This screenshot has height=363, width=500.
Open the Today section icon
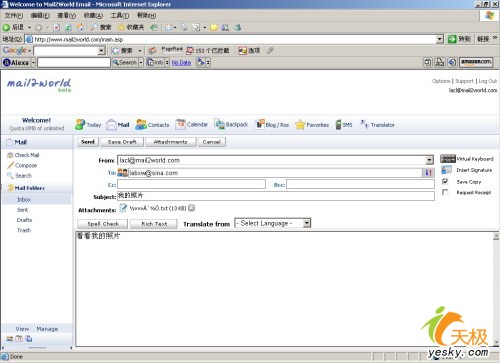coord(80,124)
